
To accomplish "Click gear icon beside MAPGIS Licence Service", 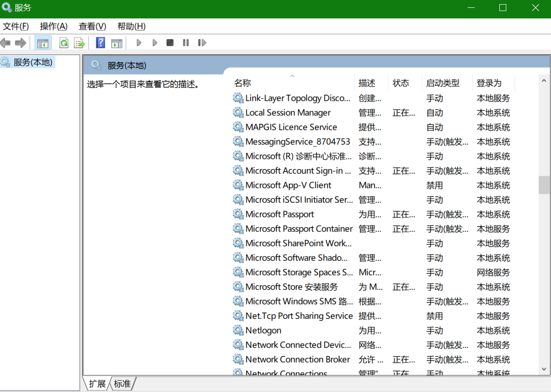I will 238,127.
